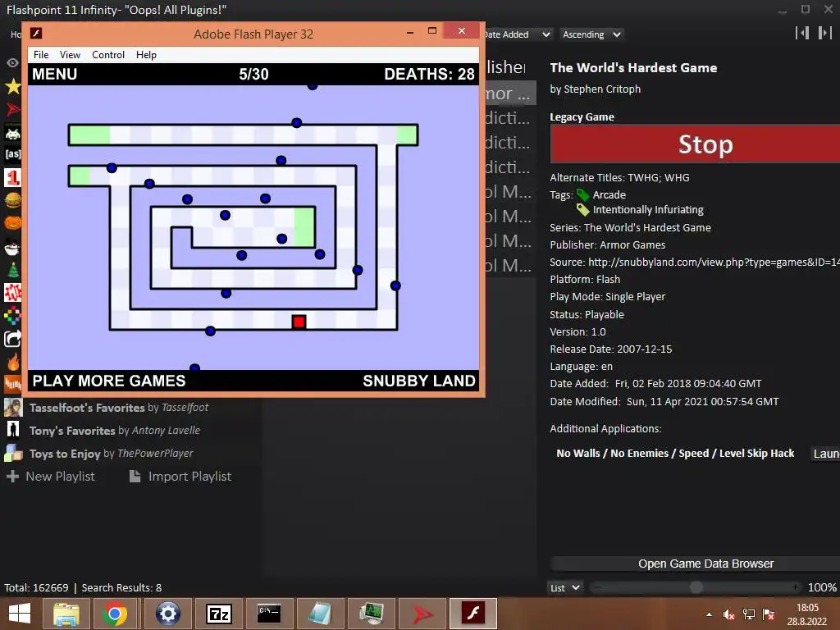840x630 pixels.
Task: Open the Christmas tree playlist icon
Action: 12,270
